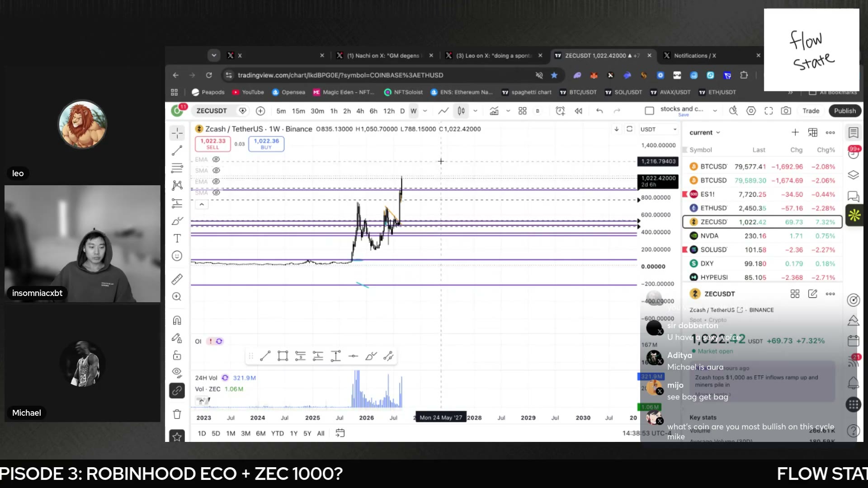868x488 pixels.
Task: Collapse the indicator legend chevron
Action: click(202, 205)
